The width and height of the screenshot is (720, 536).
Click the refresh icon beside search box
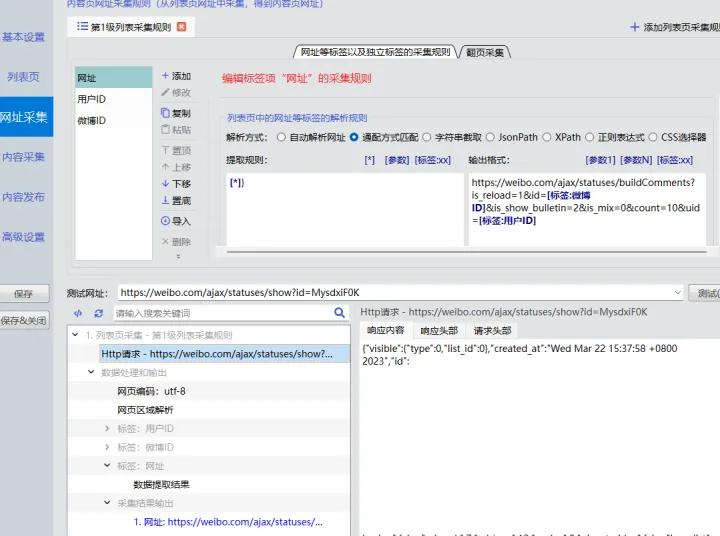[x=98, y=313]
